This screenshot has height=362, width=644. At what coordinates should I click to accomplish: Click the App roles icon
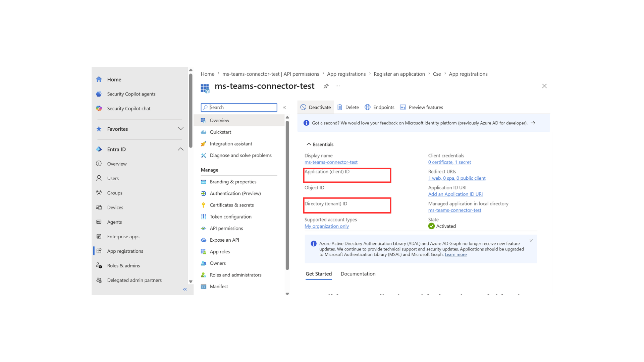click(x=204, y=251)
